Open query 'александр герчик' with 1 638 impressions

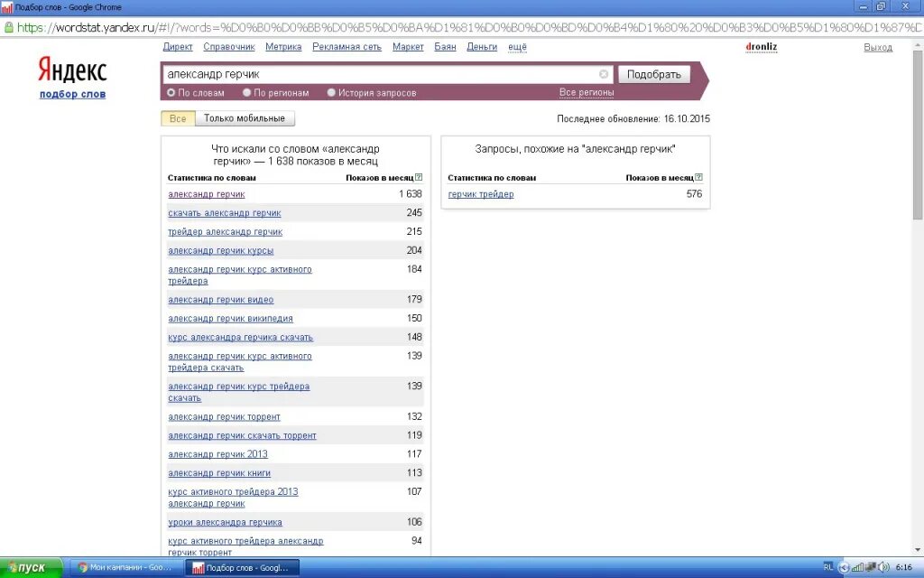click(x=207, y=194)
